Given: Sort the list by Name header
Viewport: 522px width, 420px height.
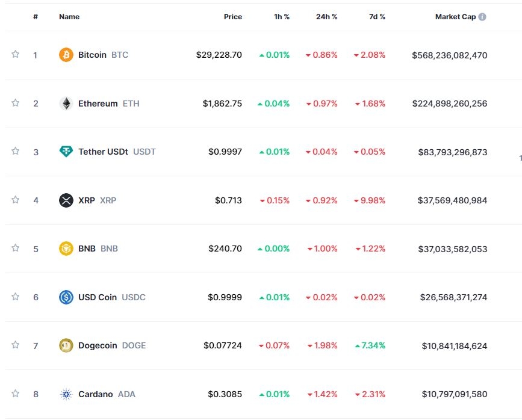Looking at the screenshot, I should point(69,17).
